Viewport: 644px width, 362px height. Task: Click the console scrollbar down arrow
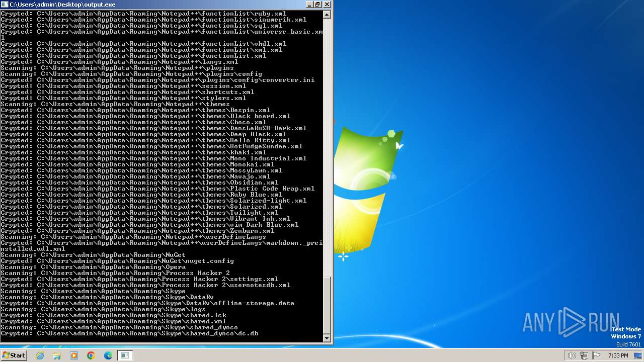(327, 338)
